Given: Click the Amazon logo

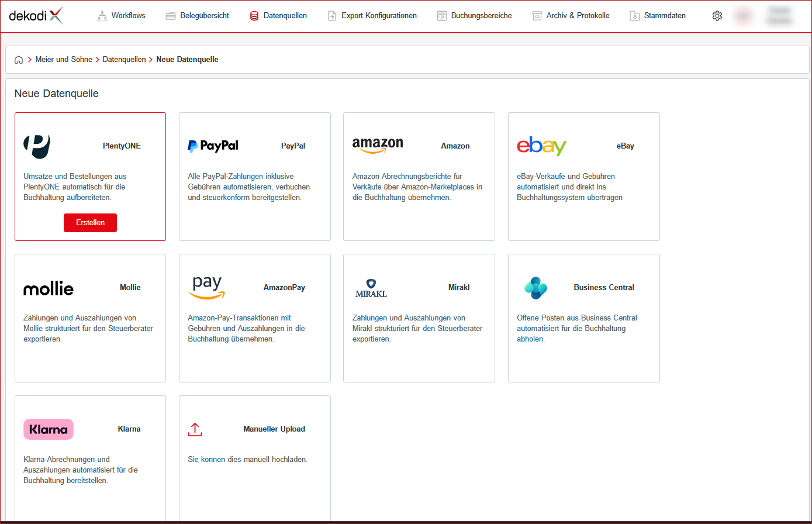Looking at the screenshot, I should point(378,146).
